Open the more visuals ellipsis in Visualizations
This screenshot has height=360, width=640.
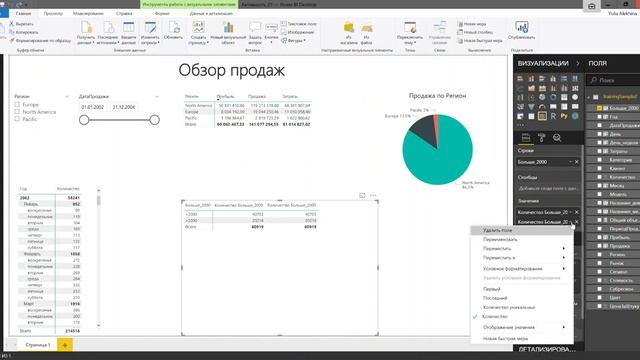[520, 124]
